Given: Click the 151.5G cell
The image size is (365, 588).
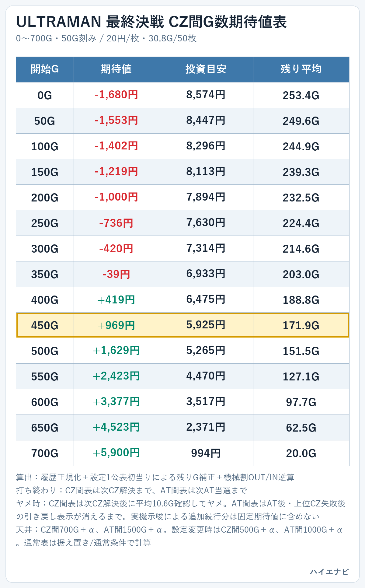Looking at the screenshot, I should [x=301, y=351].
